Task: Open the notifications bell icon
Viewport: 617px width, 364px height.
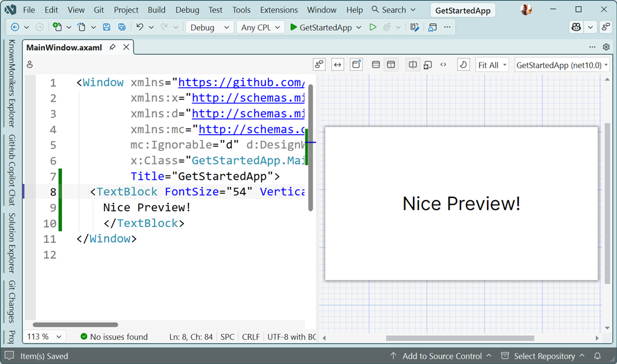Action: [x=597, y=356]
